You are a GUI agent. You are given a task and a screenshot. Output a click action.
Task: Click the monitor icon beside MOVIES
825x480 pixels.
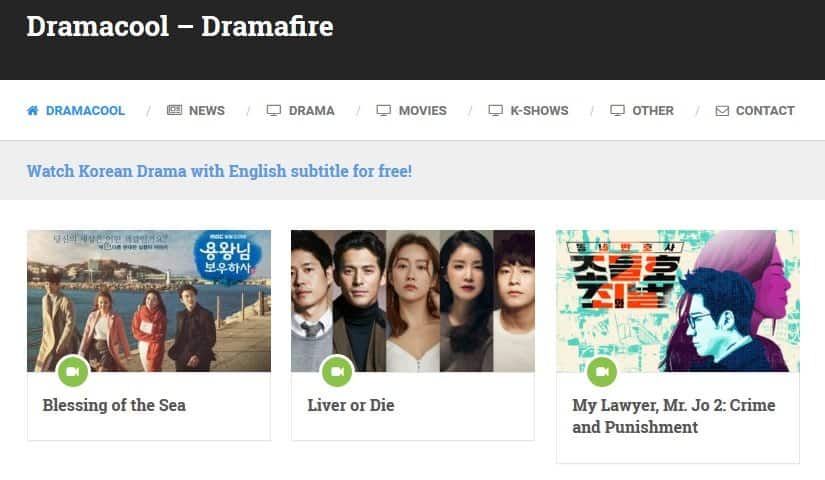(384, 110)
